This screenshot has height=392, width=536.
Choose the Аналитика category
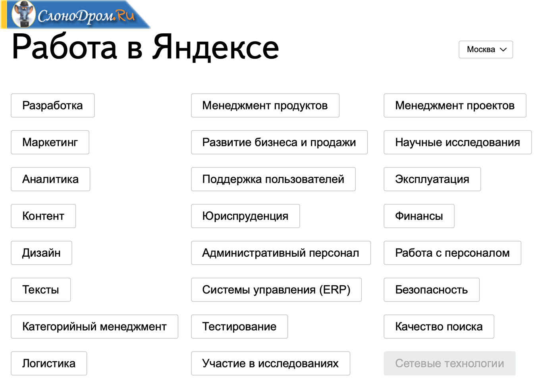[50, 179]
